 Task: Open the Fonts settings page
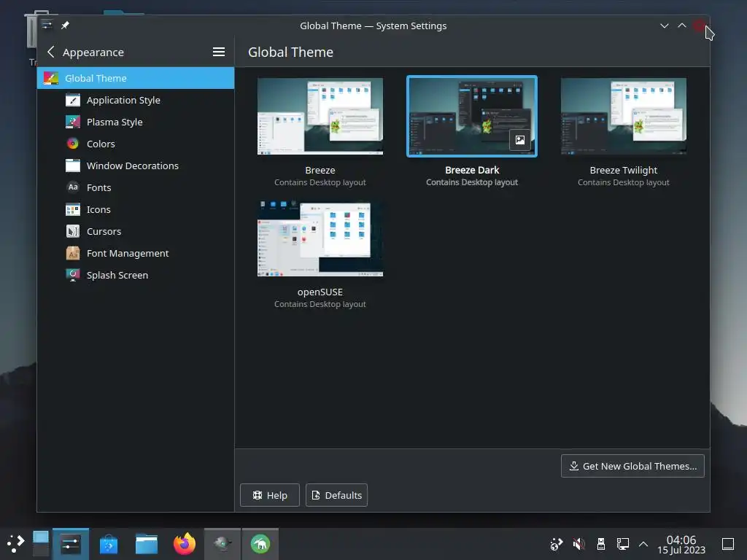click(x=135, y=187)
